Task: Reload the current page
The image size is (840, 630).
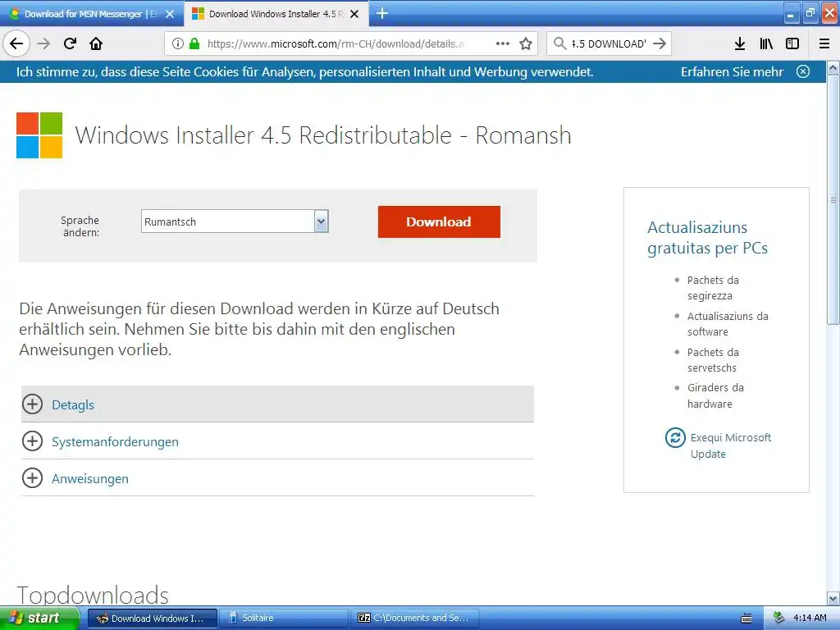Action: point(70,43)
